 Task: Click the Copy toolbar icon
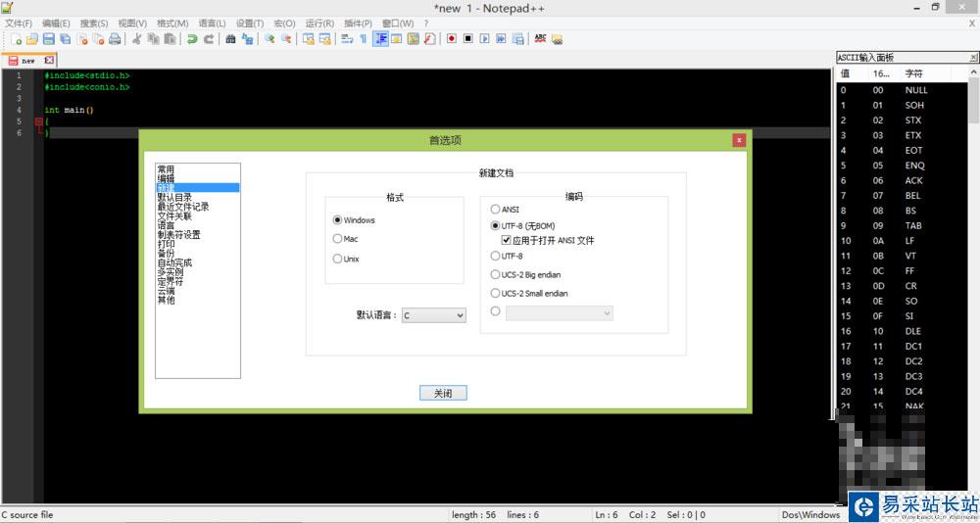[153, 39]
